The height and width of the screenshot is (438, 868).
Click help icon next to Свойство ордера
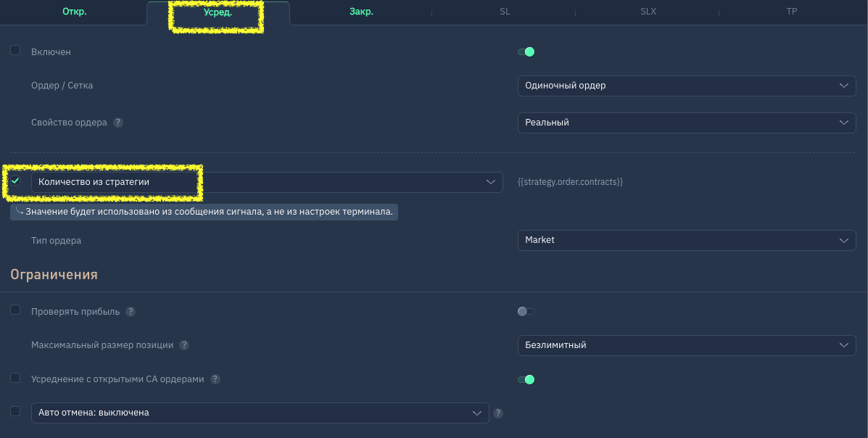118,123
